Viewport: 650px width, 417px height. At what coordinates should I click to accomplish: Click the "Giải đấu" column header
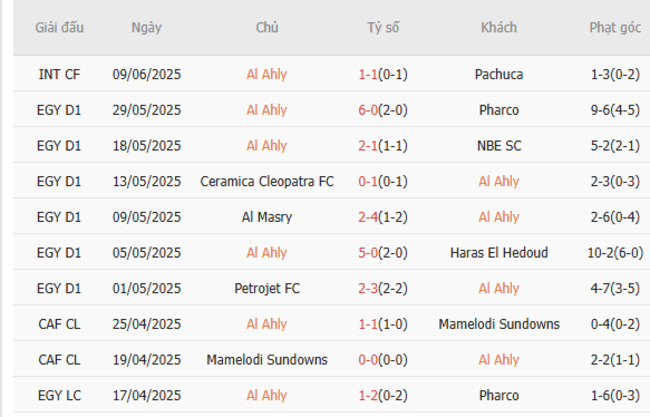pyautogui.click(x=59, y=27)
